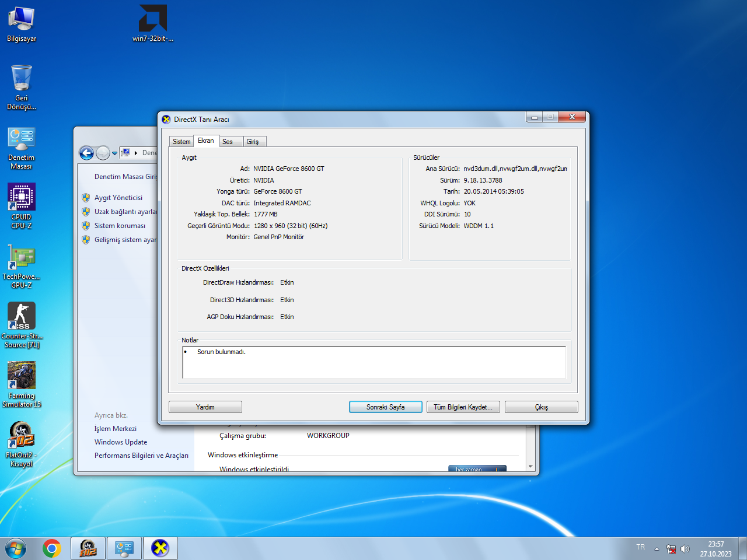Expand the breadcrumb arrow before Denetim
This screenshot has height=560, width=747.
click(136, 153)
